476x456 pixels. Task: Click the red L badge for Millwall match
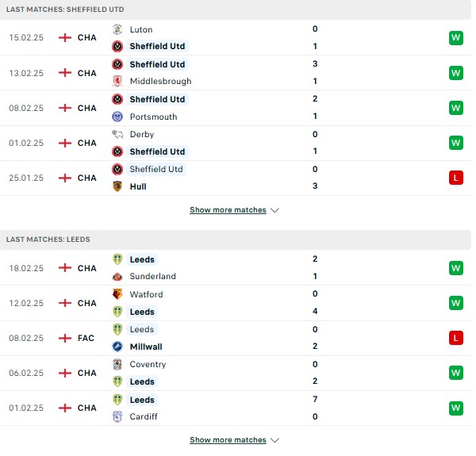coord(456,338)
